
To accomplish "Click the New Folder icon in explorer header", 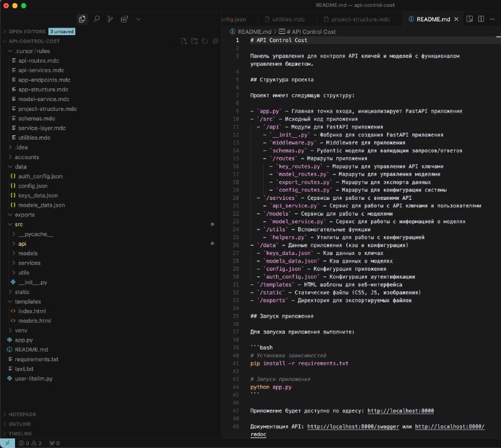I will pos(194,41).
